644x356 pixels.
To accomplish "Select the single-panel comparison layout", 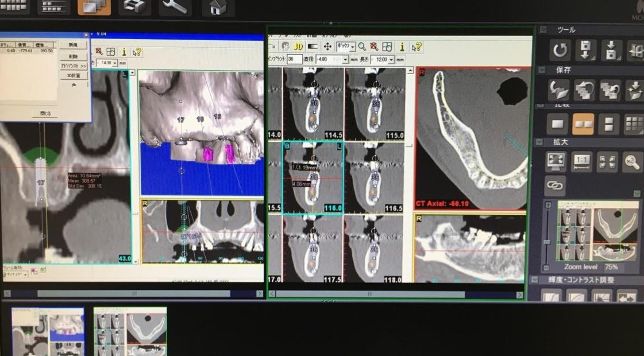I will coord(557,123).
